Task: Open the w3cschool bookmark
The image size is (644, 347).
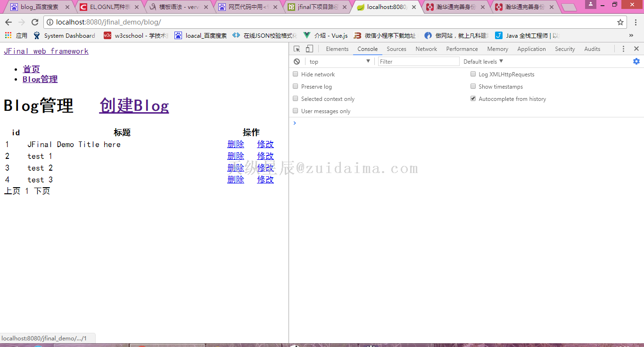Action: click(x=136, y=35)
